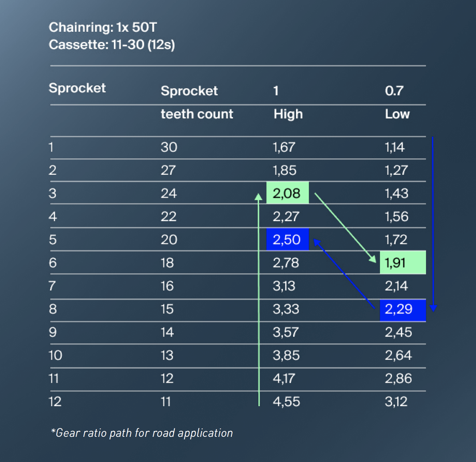Click the Chainring: 1x 50T heading
The width and height of the screenshot is (476, 462).
click(x=103, y=27)
